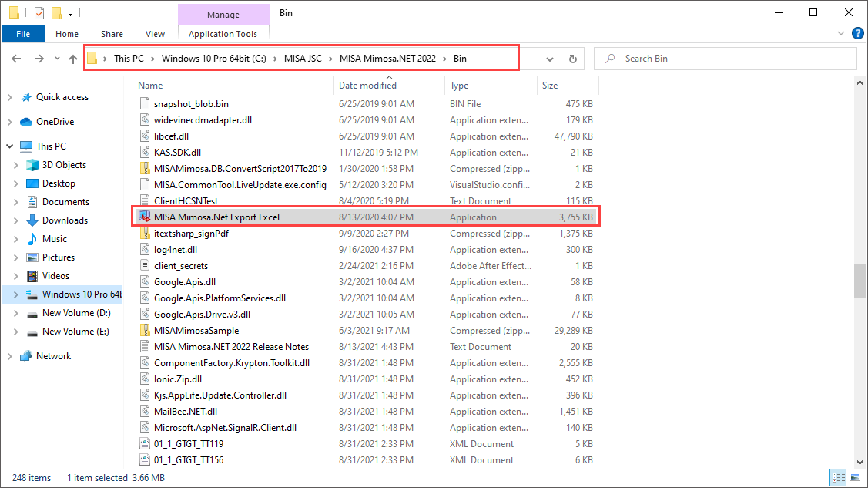Screen dimensions: 868x488
Task: Select file MISA.CommonTool.LiveUpdate.exe.config
Action: pyautogui.click(x=240, y=184)
